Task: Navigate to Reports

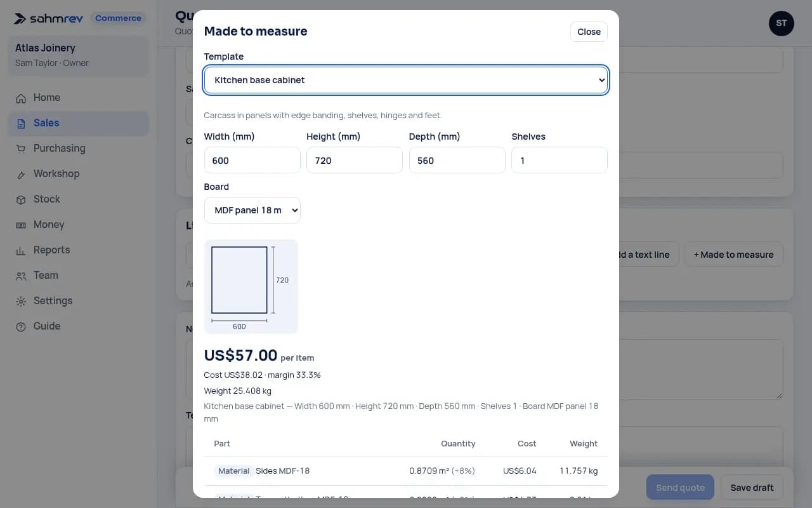Action: point(78,250)
